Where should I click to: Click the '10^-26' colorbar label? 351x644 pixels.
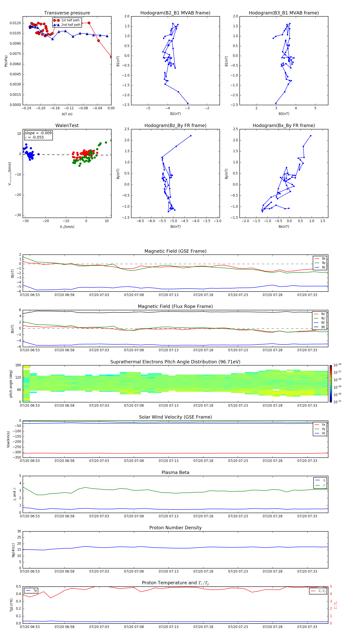(x=337, y=365)
